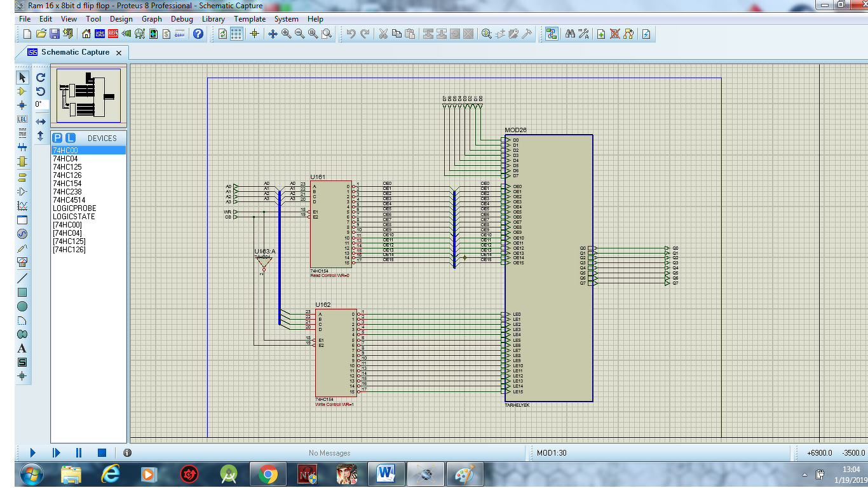Rotate anti-clockwise using the sidebar arrow
The width and height of the screenshot is (868, 488).
tap(41, 91)
